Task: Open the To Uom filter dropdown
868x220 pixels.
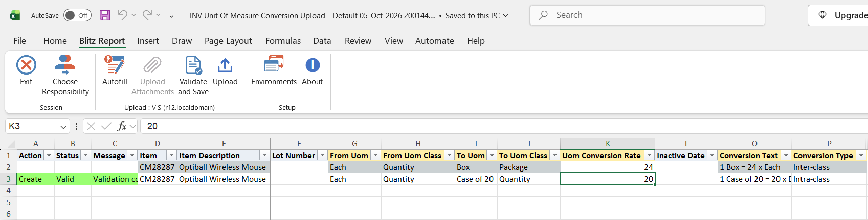Action: [x=492, y=155]
